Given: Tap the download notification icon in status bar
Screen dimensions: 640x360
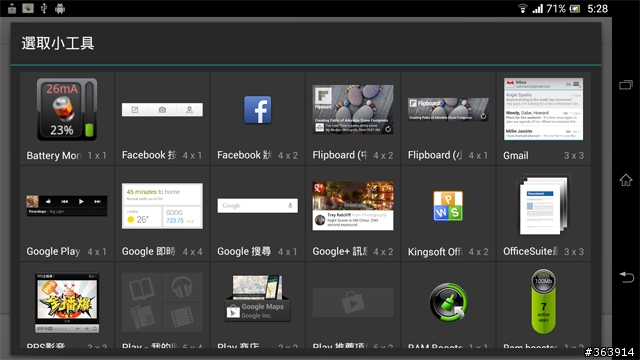Looking at the screenshot, I should 12,8.
